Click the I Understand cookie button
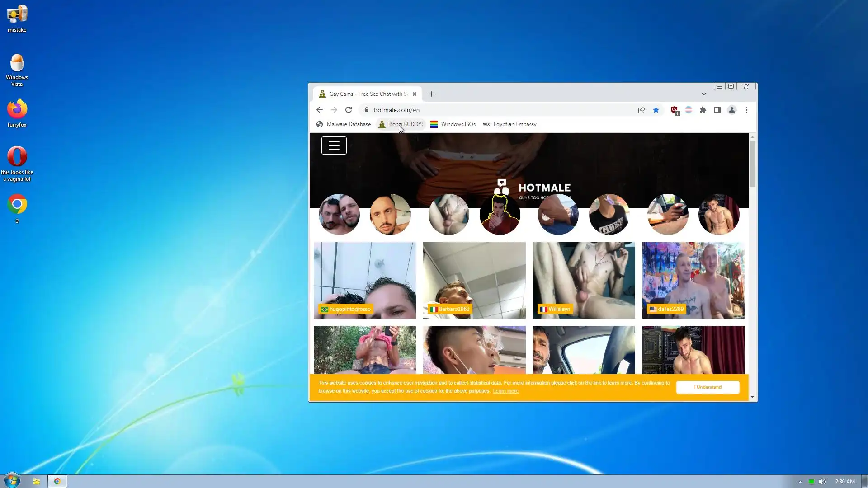868x488 pixels. [x=708, y=387]
